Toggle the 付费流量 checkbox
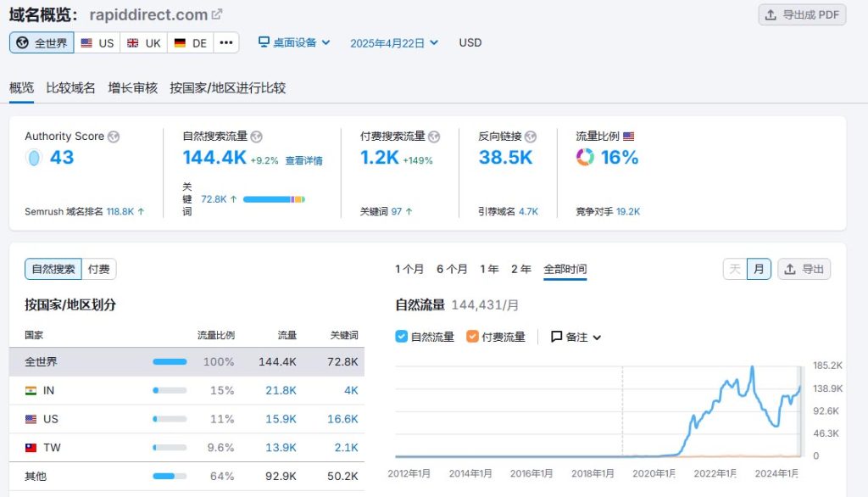Image resolution: width=868 pixels, height=497 pixels. [x=472, y=337]
